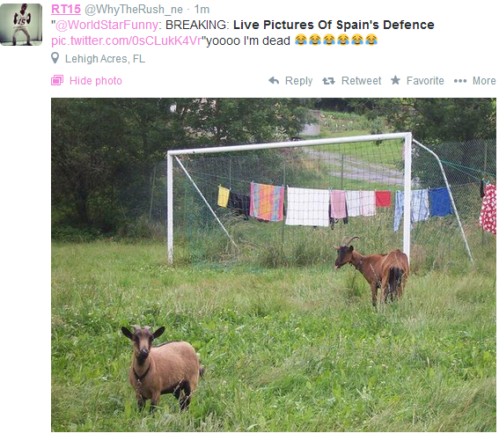Visit the @WorldStarFunny mention
This screenshot has height=448, width=499.
(106, 25)
